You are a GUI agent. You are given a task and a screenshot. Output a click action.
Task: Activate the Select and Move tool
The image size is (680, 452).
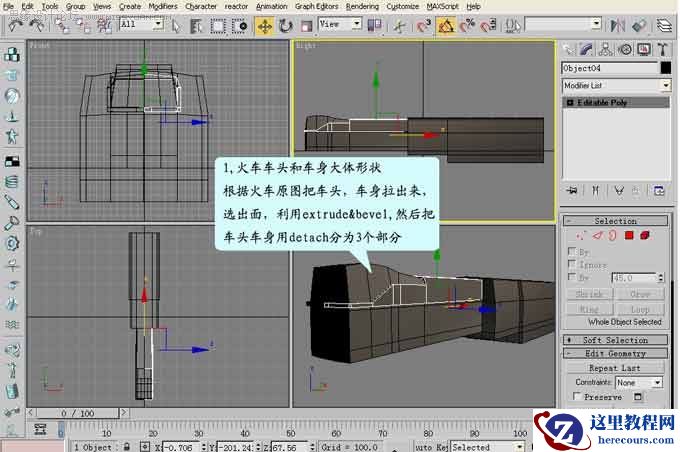pos(265,26)
